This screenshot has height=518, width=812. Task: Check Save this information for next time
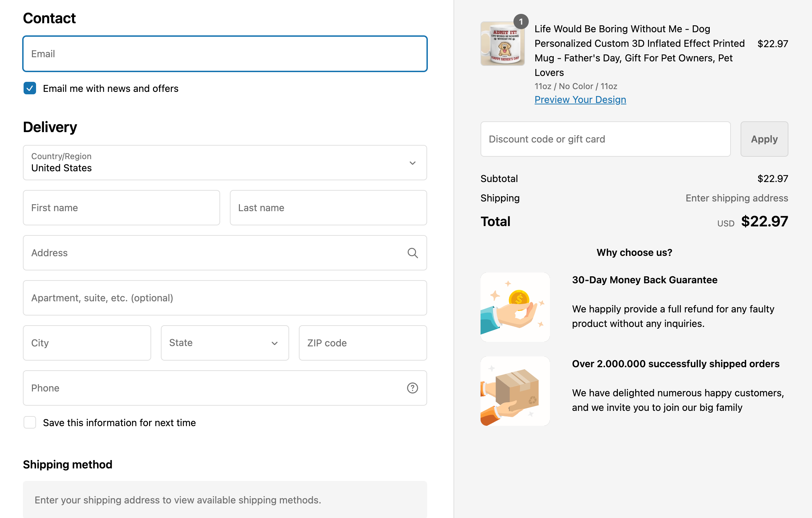tap(30, 423)
